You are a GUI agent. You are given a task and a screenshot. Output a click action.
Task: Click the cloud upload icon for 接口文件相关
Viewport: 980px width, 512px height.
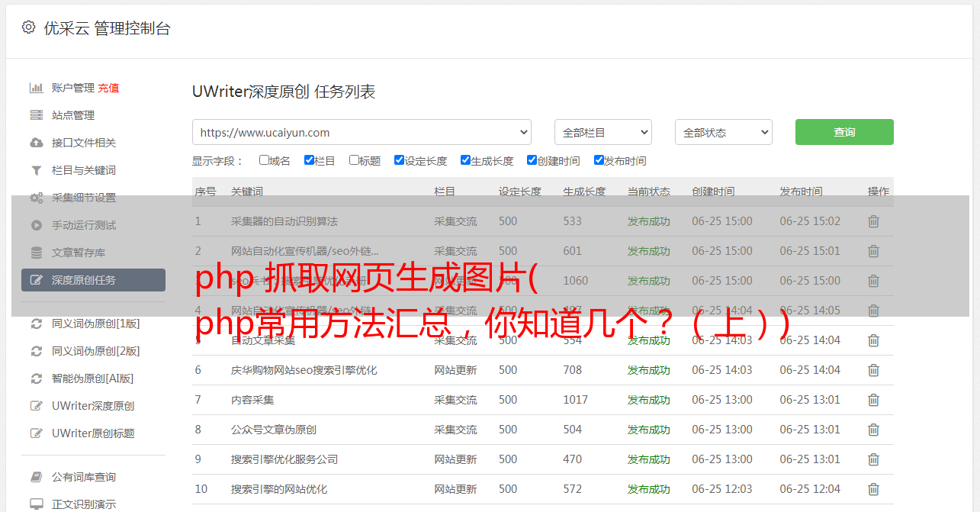pyautogui.click(x=36, y=143)
